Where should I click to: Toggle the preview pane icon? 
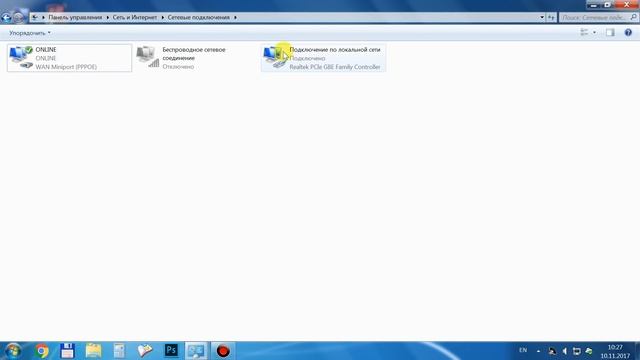point(610,33)
